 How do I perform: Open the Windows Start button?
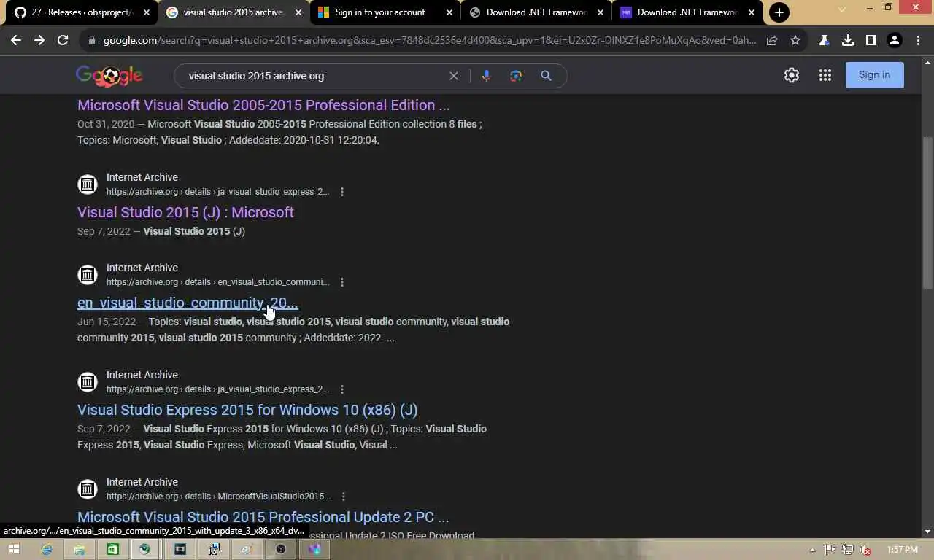13,549
